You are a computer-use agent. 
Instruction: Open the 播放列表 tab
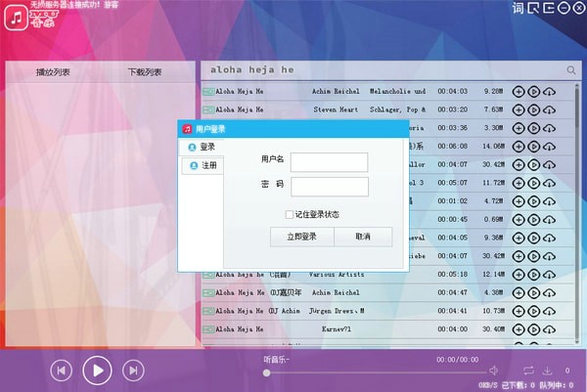coord(53,72)
